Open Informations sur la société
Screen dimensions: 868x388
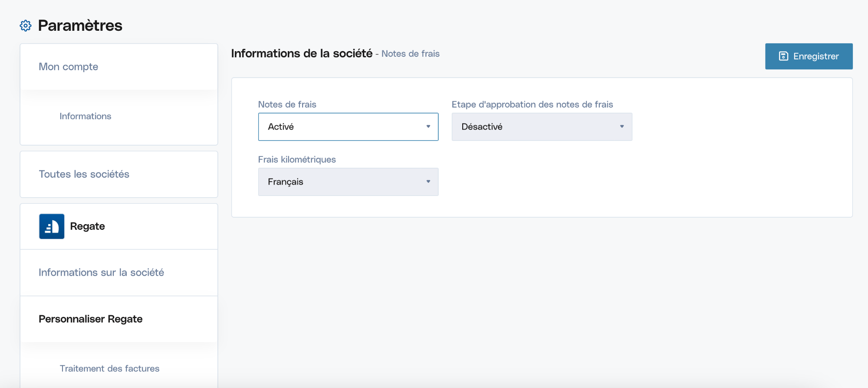119,273
